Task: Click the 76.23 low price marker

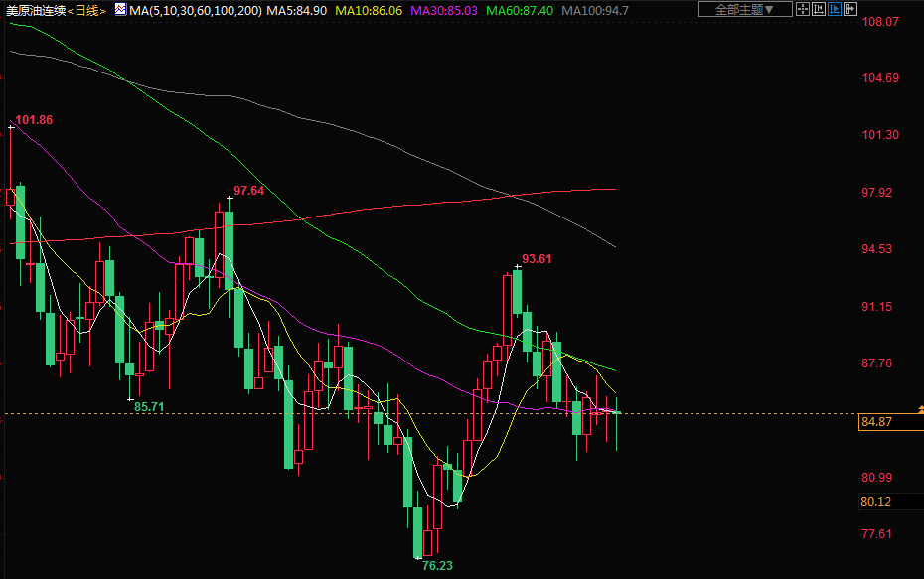Action: [x=437, y=566]
